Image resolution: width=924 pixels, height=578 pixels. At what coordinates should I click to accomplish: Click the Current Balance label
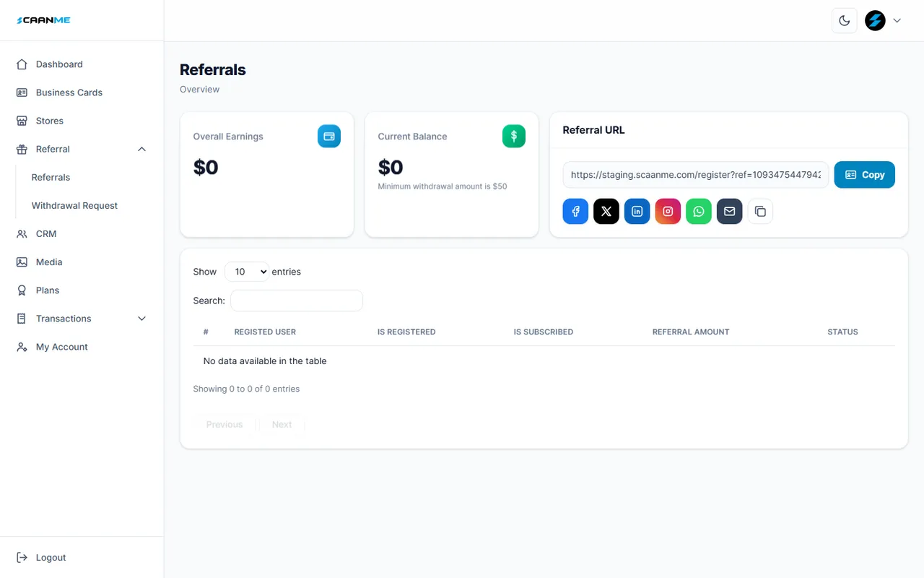pos(412,137)
